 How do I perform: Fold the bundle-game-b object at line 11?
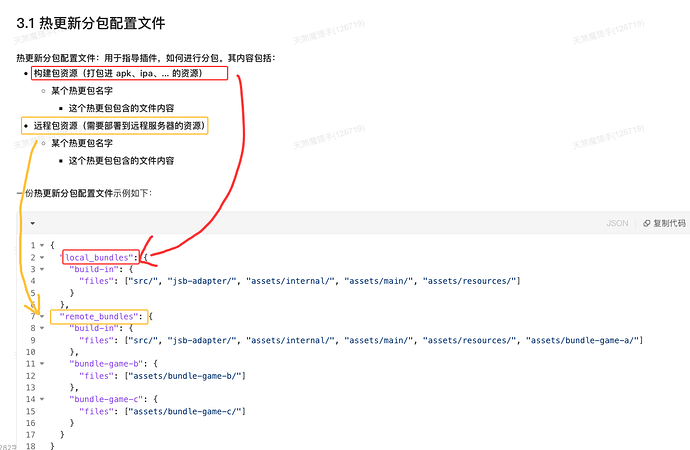click(42, 364)
